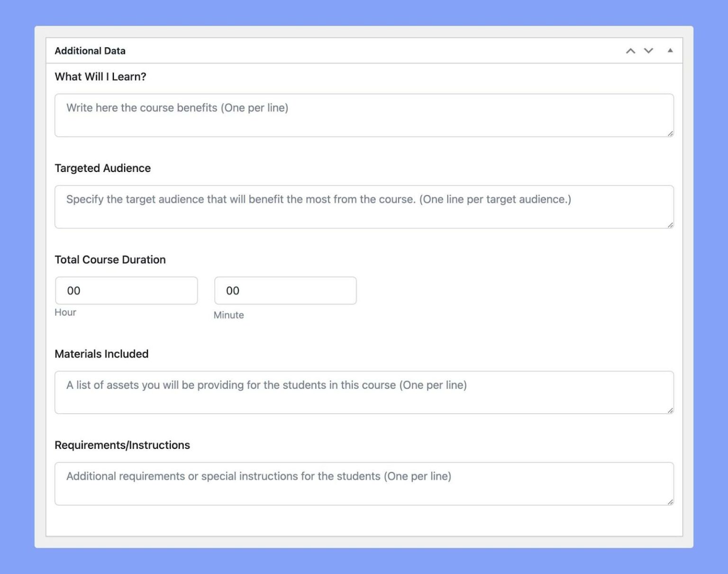Screen dimensions: 728x574
Task: Click the move-down chevron for Additional Data
Action: click(x=648, y=51)
